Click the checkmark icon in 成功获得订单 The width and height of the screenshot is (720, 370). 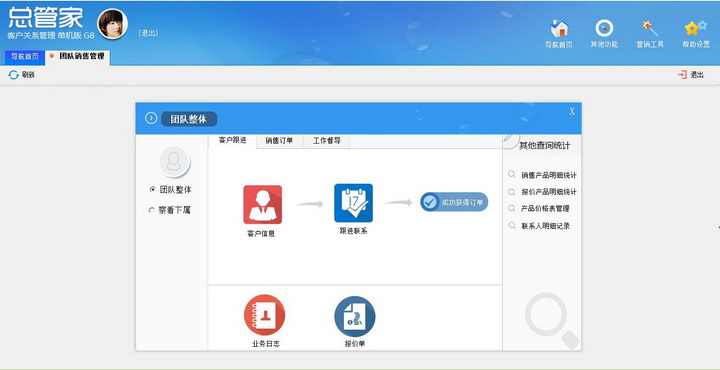pos(430,202)
